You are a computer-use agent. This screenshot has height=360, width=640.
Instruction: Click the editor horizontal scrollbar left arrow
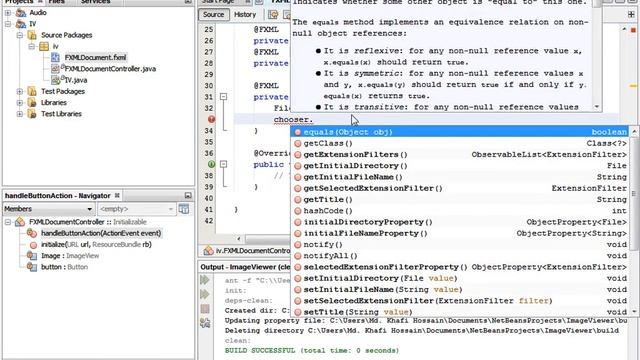pos(239,239)
